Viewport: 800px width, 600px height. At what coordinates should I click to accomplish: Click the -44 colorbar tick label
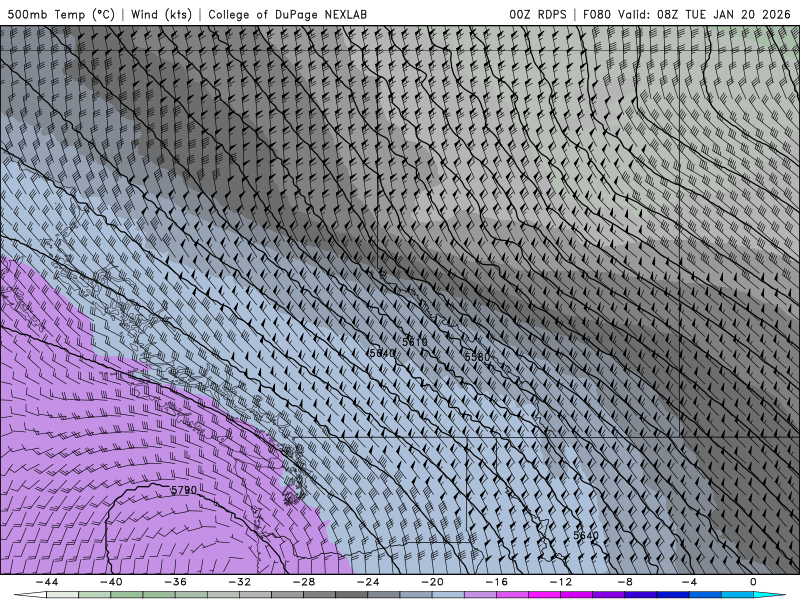47,582
